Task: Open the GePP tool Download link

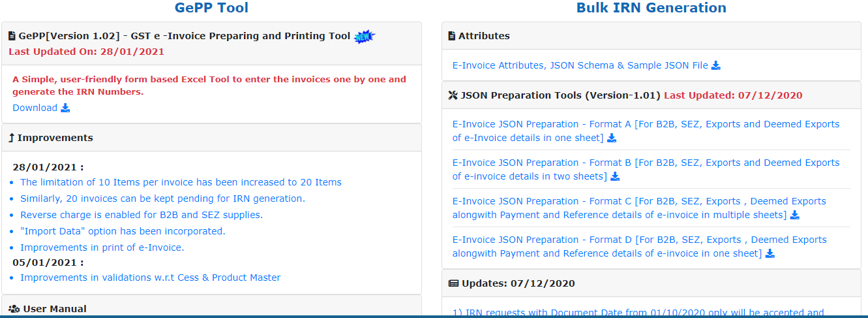Action: [35, 108]
